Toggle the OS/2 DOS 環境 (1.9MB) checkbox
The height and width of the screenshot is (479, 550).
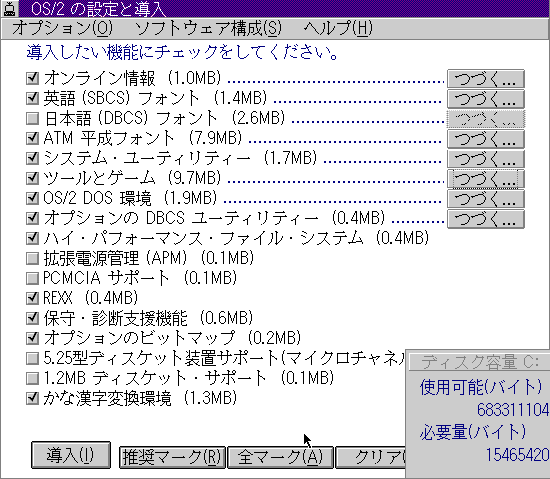coord(32,198)
